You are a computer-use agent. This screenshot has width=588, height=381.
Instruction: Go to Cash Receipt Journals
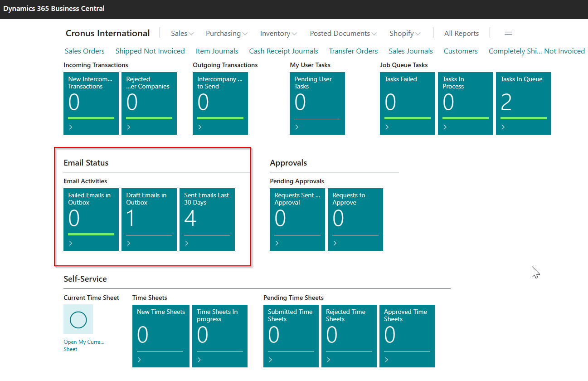pyautogui.click(x=283, y=51)
